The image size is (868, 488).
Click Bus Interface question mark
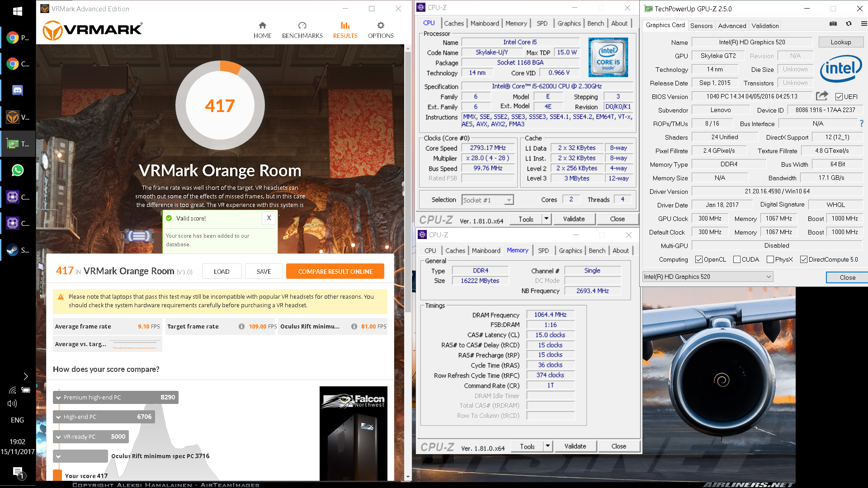(861, 123)
